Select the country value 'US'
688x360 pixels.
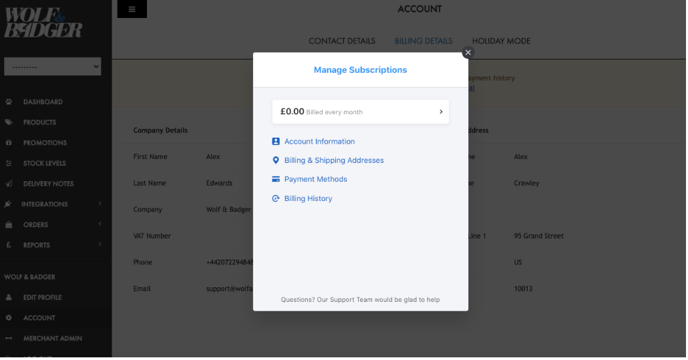[x=518, y=262]
